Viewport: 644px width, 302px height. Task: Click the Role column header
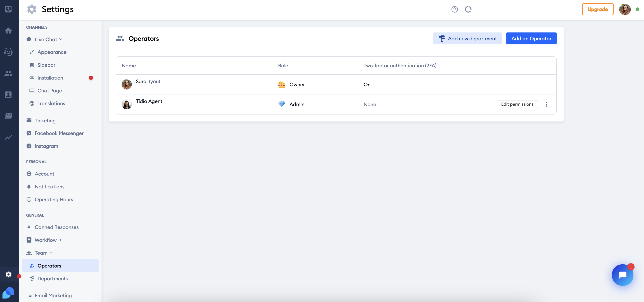[x=283, y=66]
